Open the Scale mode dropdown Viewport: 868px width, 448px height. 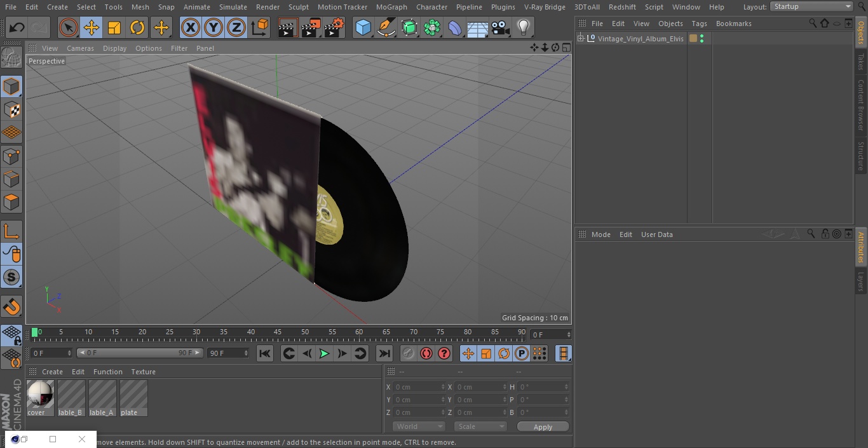480,426
